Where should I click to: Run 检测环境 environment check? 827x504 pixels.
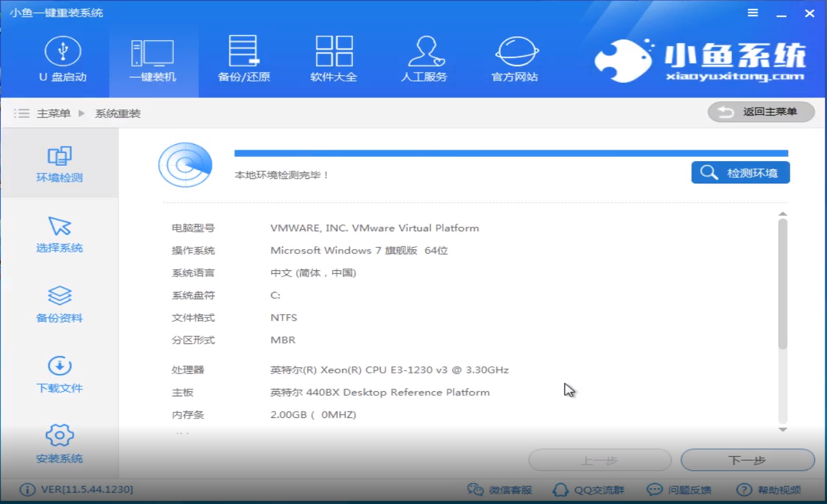(740, 172)
